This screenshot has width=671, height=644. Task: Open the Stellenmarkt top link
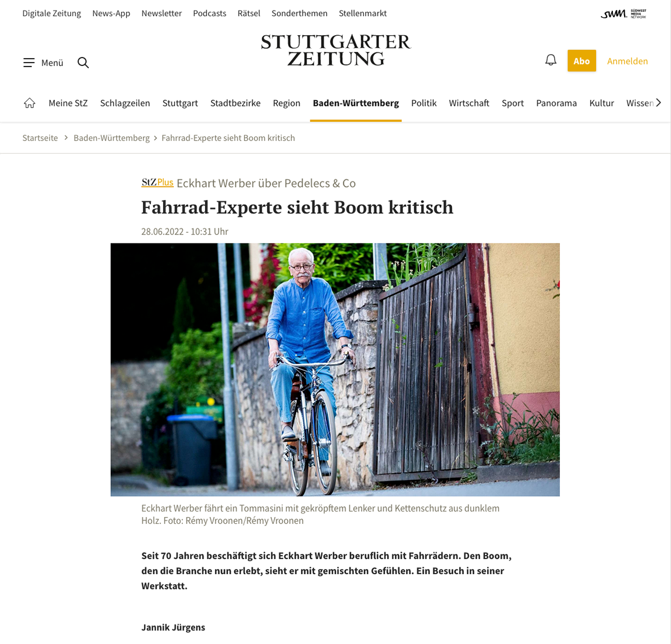(363, 13)
